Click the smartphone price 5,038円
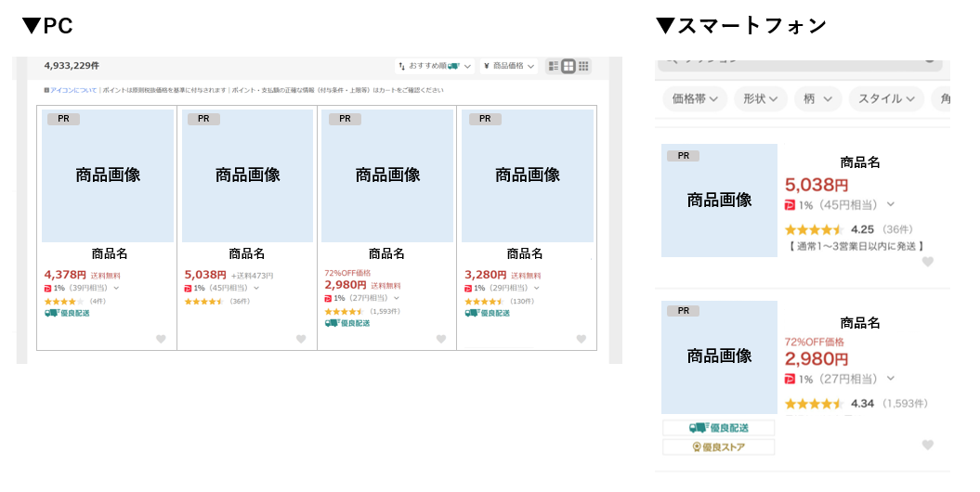 point(817,185)
